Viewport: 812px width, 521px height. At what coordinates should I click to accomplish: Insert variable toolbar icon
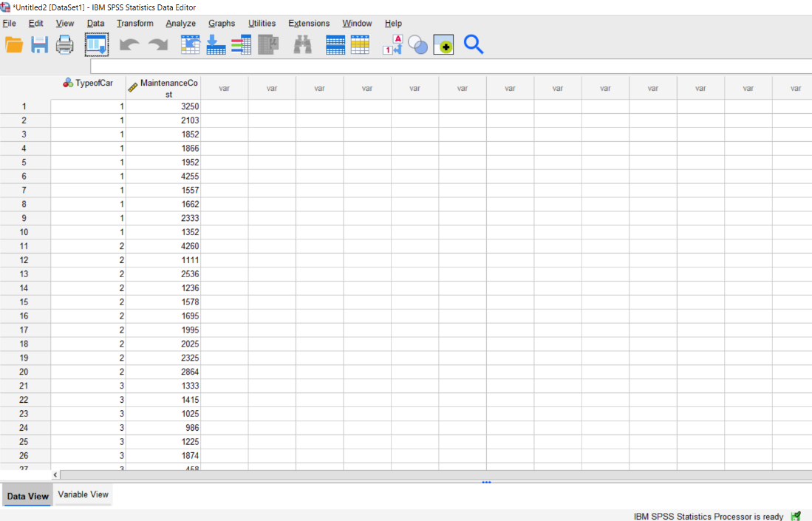[x=360, y=45]
